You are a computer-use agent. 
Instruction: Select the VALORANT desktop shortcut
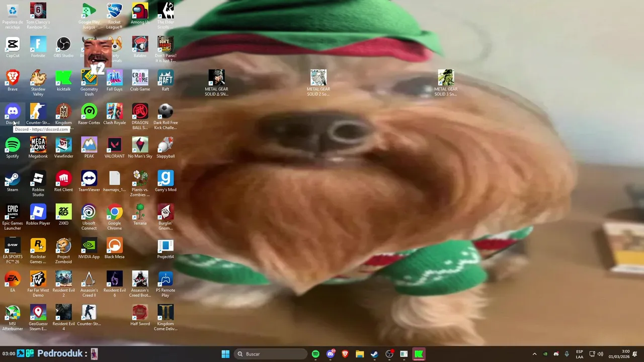click(114, 148)
